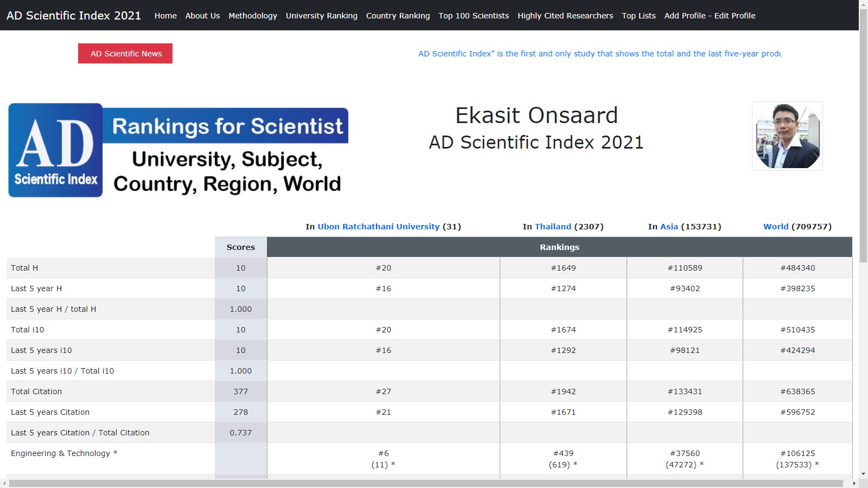Click Last 5 years Citation / Total Citation label

pyautogui.click(x=80, y=433)
